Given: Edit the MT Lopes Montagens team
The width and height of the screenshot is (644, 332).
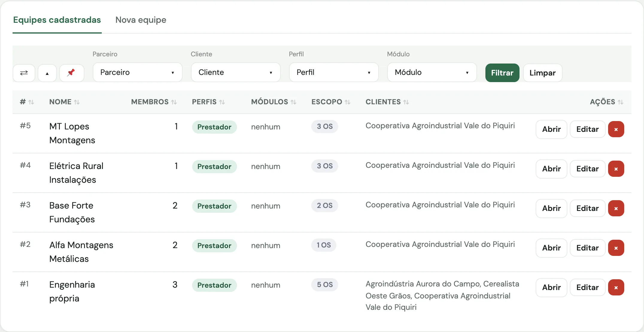Looking at the screenshot, I should [x=587, y=129].
